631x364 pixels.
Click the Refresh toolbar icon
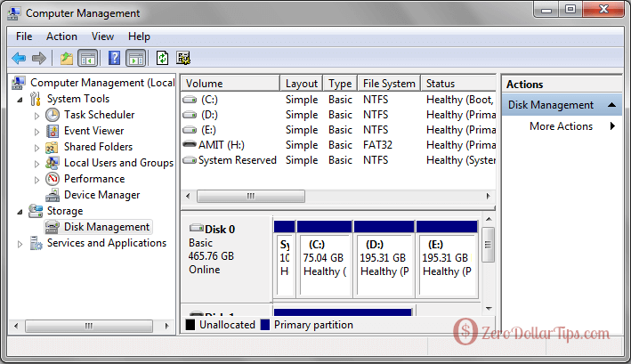162,59
